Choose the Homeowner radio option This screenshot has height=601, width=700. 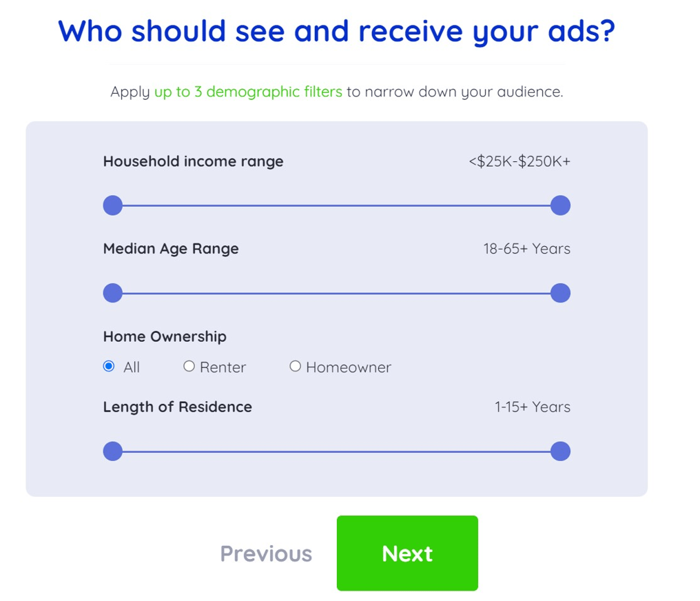[x=295, y=367]
